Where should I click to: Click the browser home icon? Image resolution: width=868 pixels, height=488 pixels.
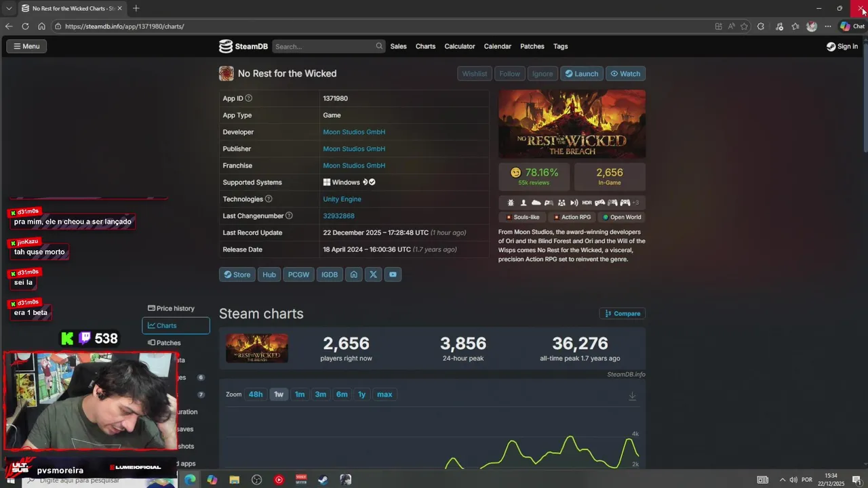coord(41,26)
